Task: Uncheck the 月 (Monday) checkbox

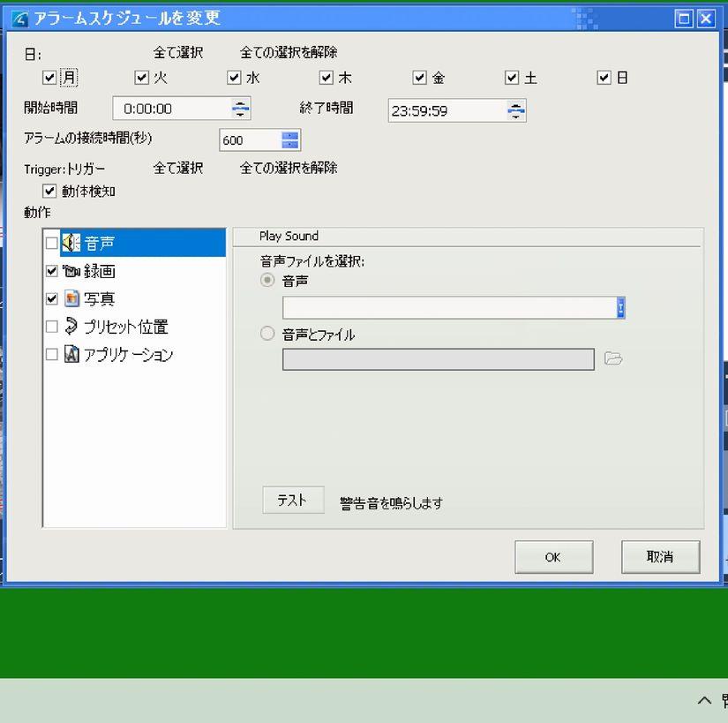Action: pyautogui.click(x=49, y=77)
